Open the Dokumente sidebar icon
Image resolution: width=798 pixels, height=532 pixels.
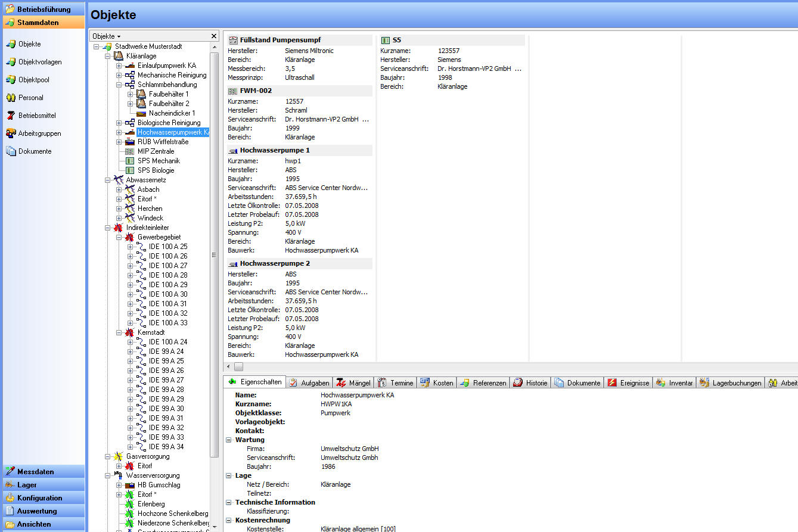[11, 151]
